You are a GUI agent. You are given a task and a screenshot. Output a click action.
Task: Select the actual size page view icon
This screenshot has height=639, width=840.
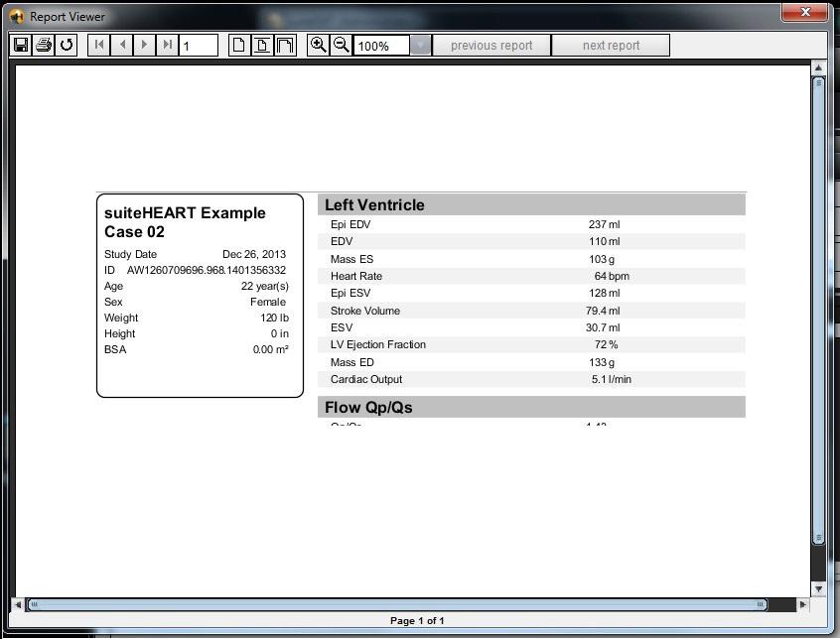pyautogui.click(x=239, y=45)
